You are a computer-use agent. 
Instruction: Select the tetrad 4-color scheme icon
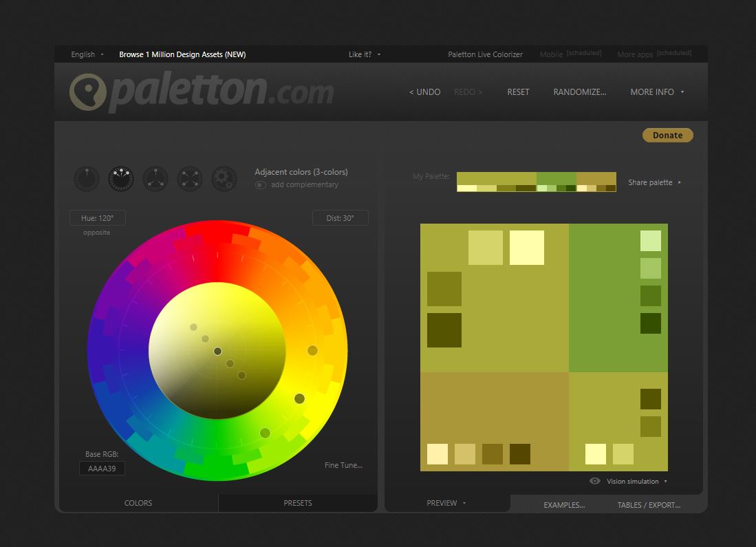pyautogui.click(x=189, y=179)
